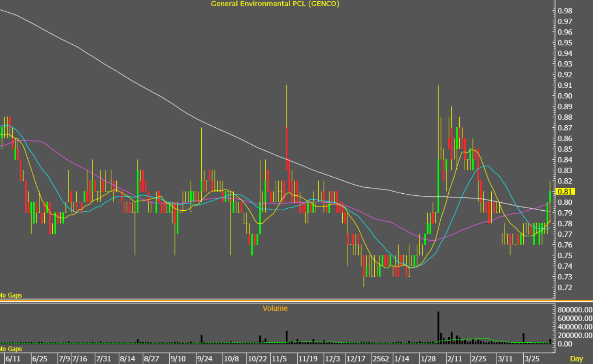Select the 0.98 price axis label
The width and height of the screenshot is (593, 364).
[564, 11]
